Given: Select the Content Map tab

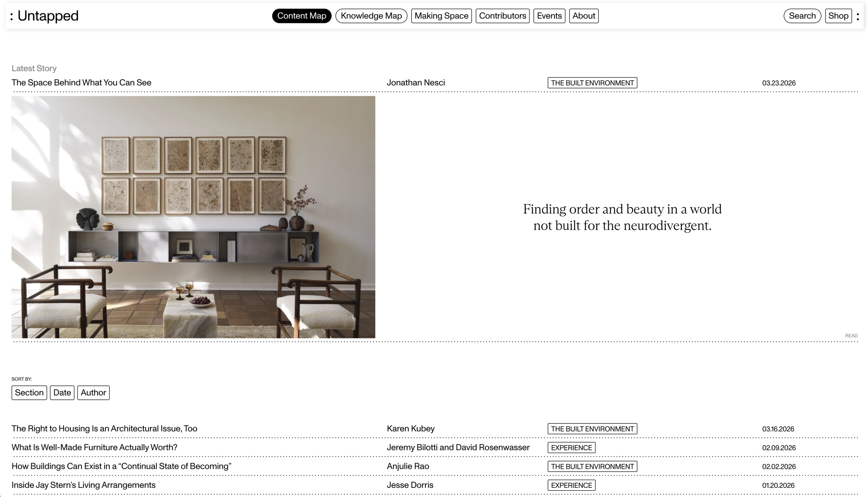Looking at the screenshot, I should [x=301, y=16].
